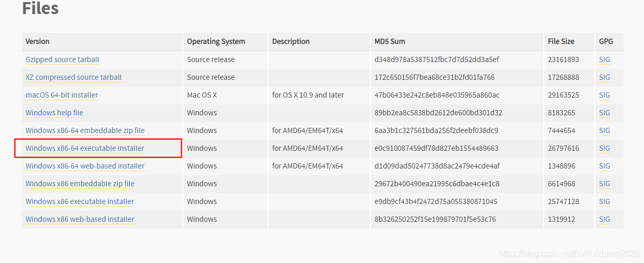644x263 pixels.
Task: Open SIG for x86 web-based installer
Action: 604,219
